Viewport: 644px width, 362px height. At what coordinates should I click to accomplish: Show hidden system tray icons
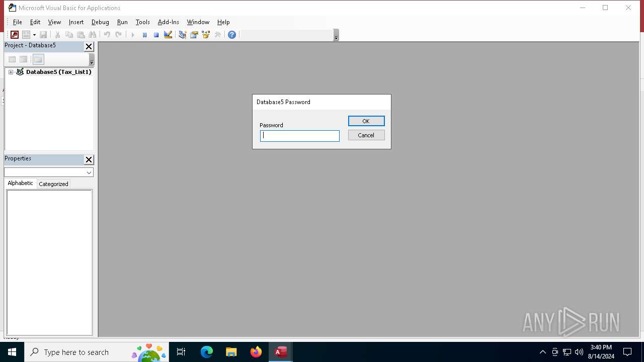click(543, 352)
